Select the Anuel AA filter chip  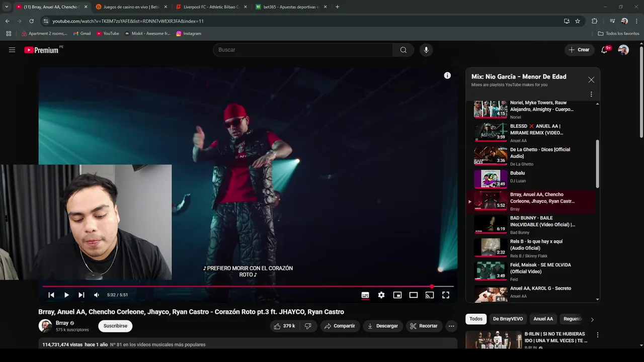click(x=543, y=319)
